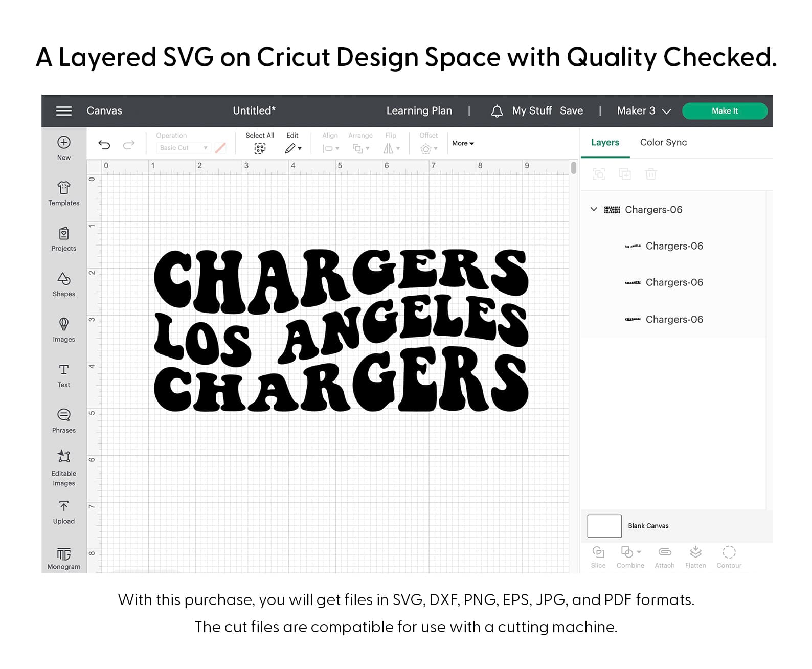Open the Shapes tool
The image size is (812, 669).
[x=64, y=284]
